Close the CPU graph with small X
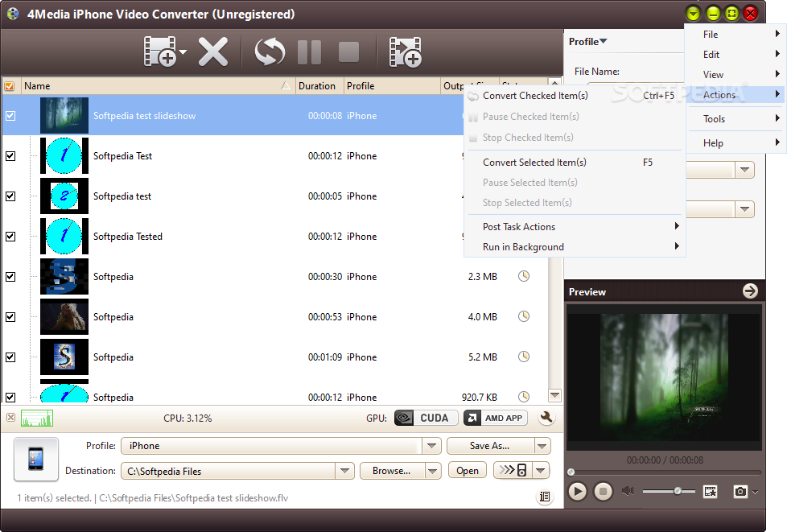 [x=10, y=418]
